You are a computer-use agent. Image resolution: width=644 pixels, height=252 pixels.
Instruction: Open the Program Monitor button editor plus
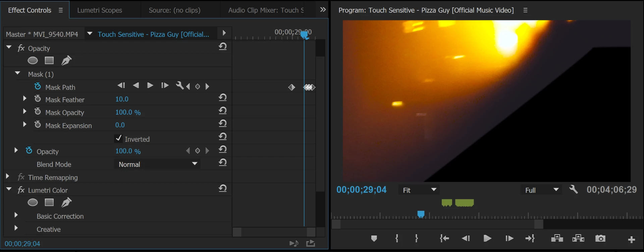tap(632, 240)
